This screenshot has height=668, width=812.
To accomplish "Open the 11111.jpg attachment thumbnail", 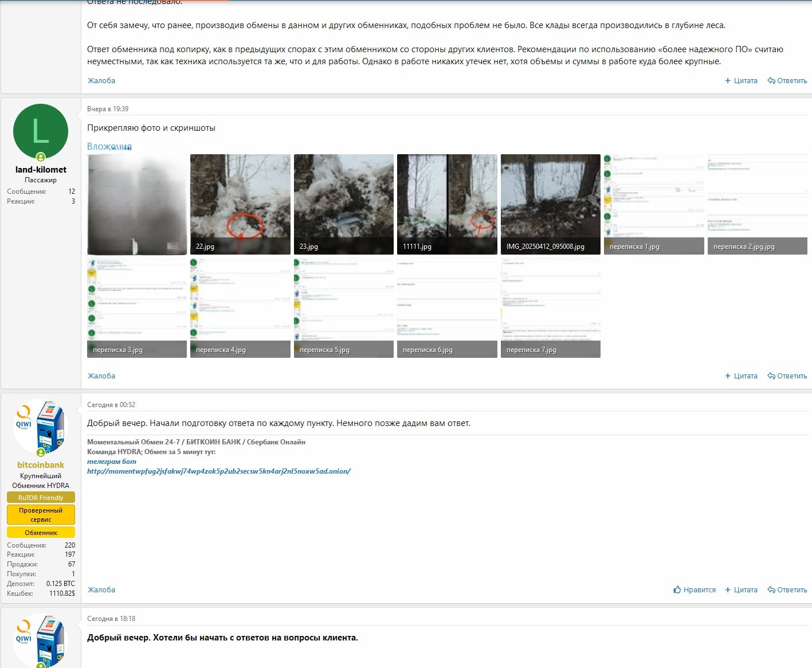I will tap(447, 204).
